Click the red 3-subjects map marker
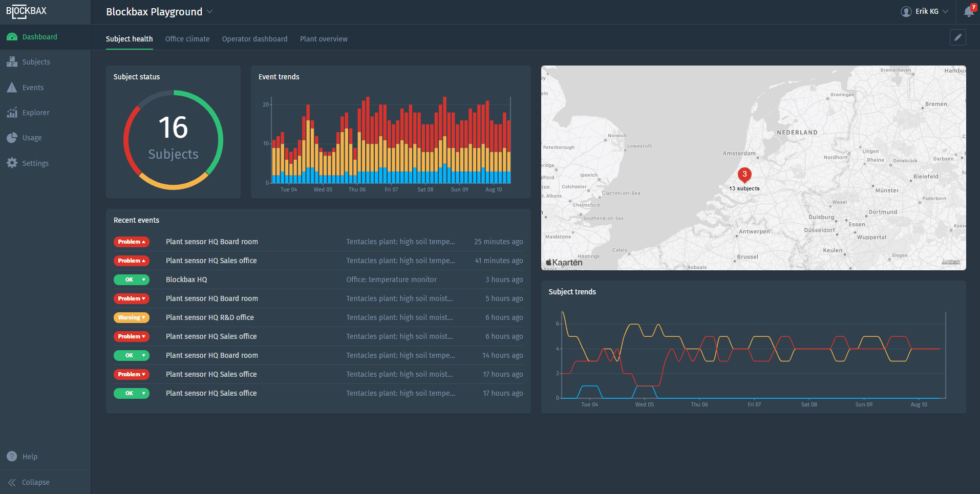The height and width of the screenshot is (494, 980). pos(744,175)
